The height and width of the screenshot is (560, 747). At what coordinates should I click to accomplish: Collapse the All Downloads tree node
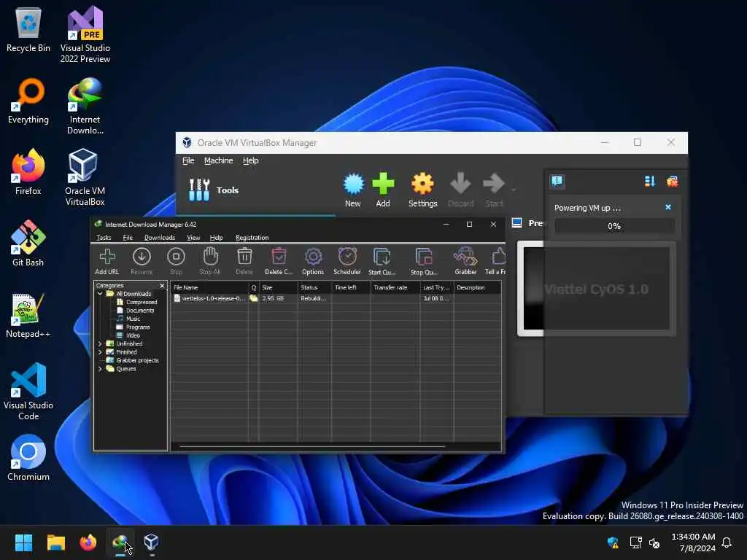(x=100, y=294)
